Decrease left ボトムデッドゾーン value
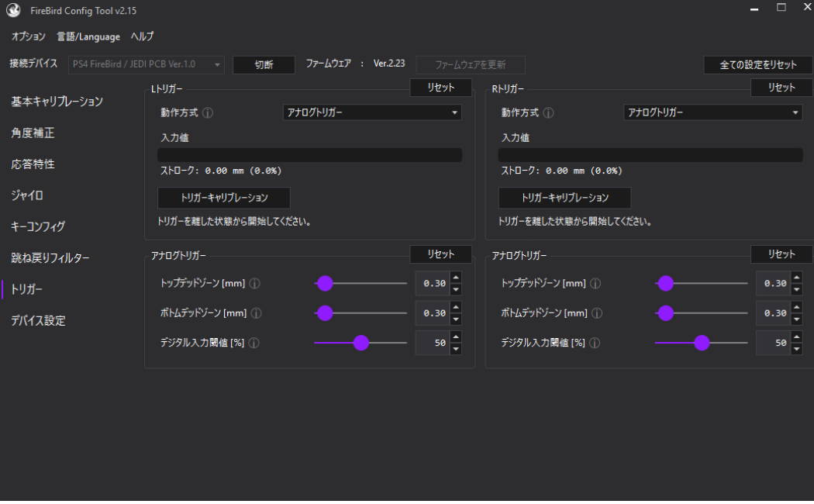The image size is (814, 504). click(x=456, y=319)
